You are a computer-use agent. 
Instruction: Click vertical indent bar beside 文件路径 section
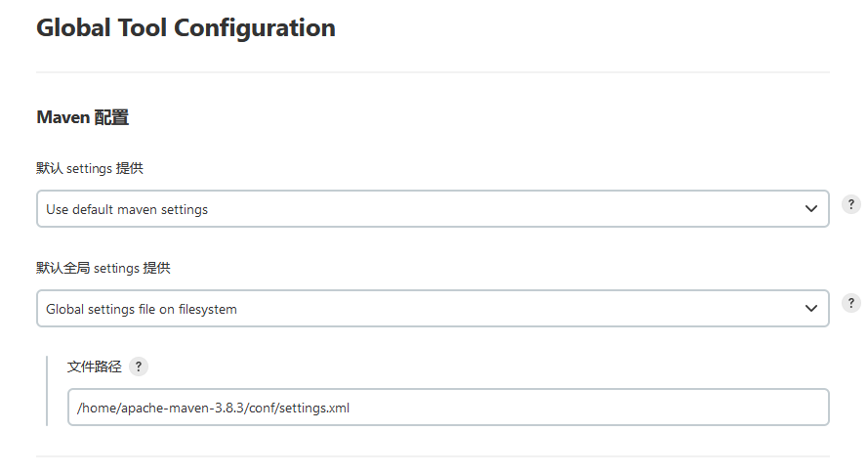coord(47,391)
